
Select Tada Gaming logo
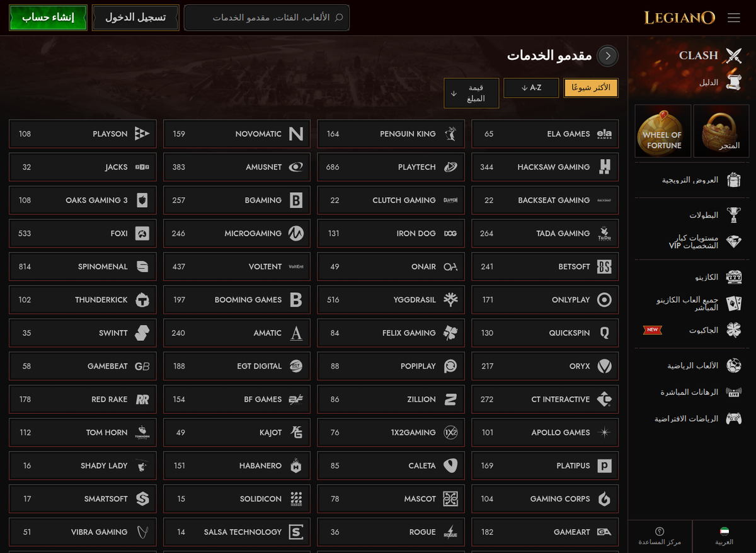point(605,234)
